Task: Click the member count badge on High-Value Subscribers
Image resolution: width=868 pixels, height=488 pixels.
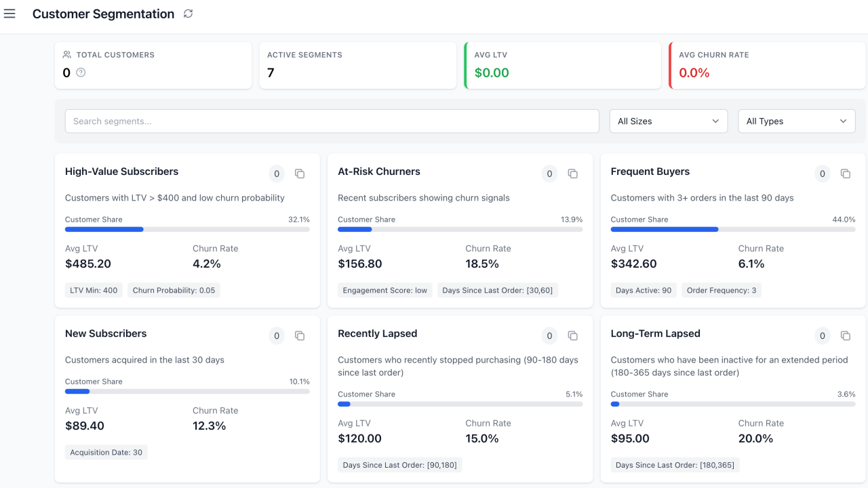Action: click(x=276, y=174)
